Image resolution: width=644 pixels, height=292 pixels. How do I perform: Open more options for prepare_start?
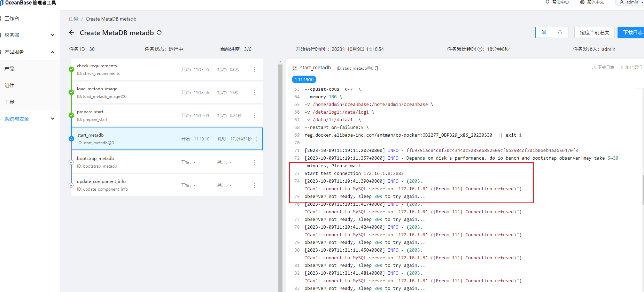point(255,116)
